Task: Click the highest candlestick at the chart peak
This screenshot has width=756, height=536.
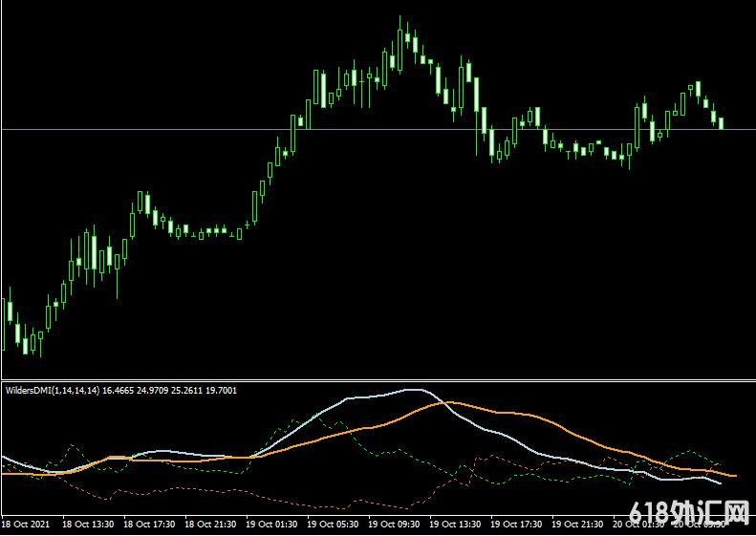Action: [x=400, y=51]
